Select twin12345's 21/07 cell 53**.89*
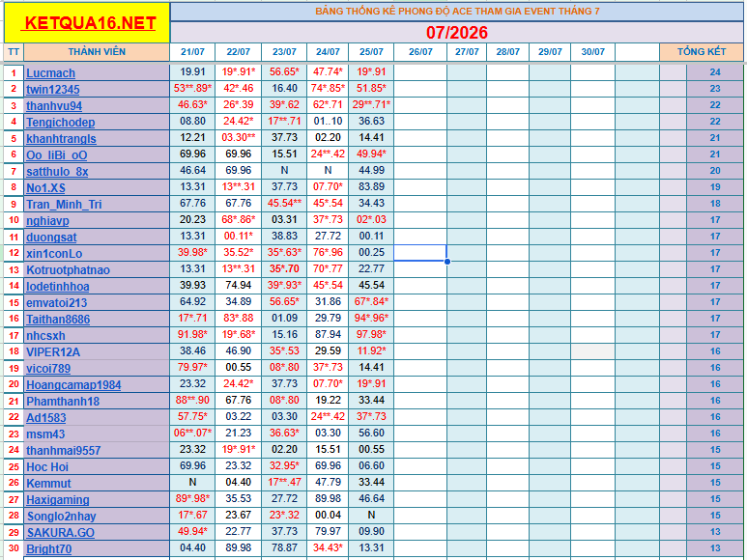The height and width of the screenshot is (560, 747). tap(192, 89)
